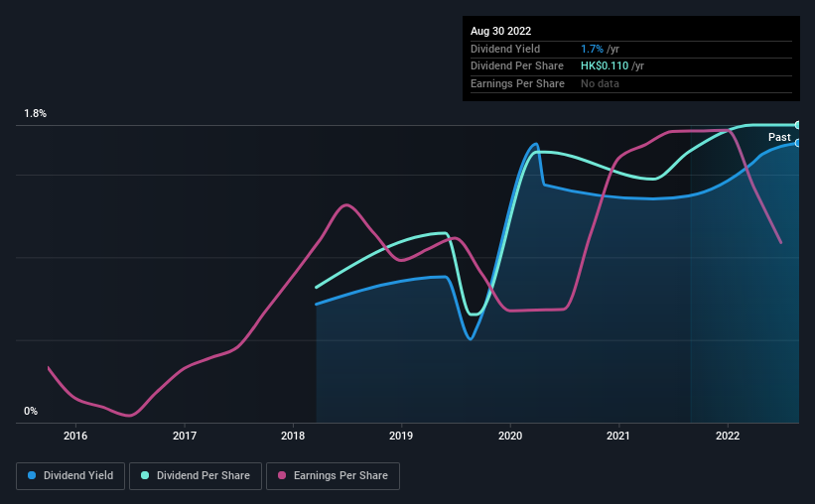The image size is (815, 504).
Task: Click the 1.7% dividend yield value in the tooltip
Action: 592,49
